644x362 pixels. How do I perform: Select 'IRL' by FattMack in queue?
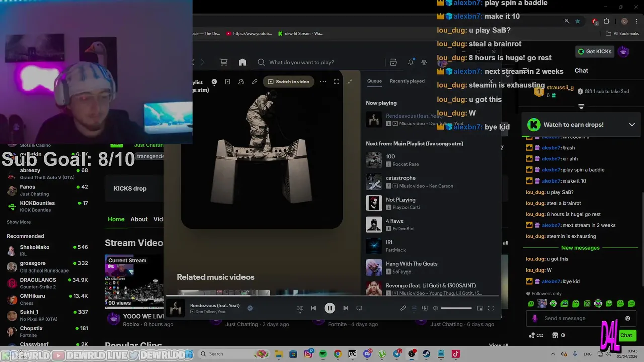[430, 246]
